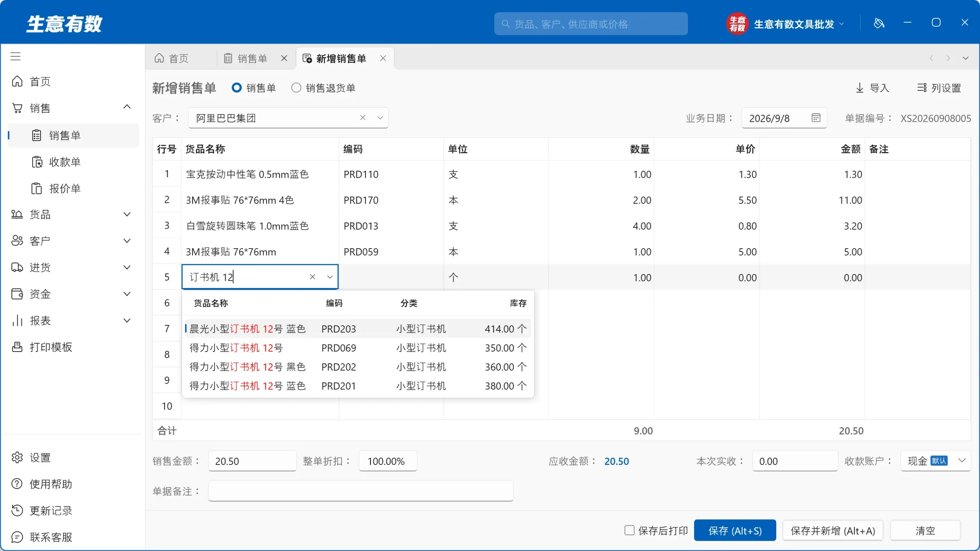Click the 单据备注 input field

coord(361,491)
